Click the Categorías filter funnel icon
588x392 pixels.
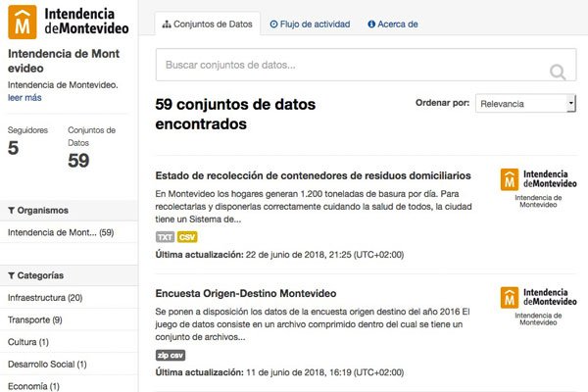pos(11,275)
